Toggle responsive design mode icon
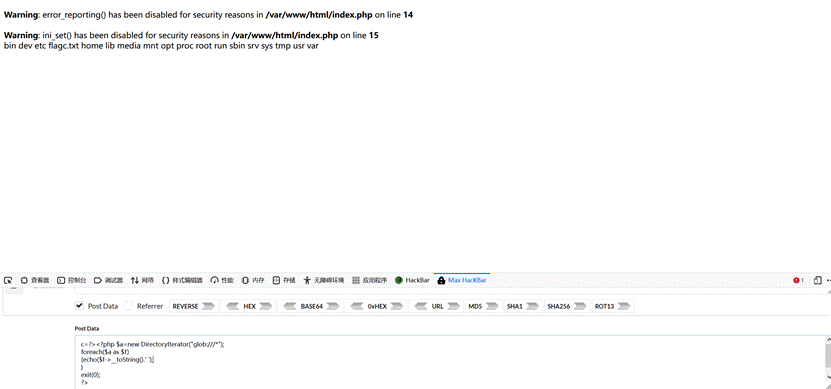 [x=818, y=280]
